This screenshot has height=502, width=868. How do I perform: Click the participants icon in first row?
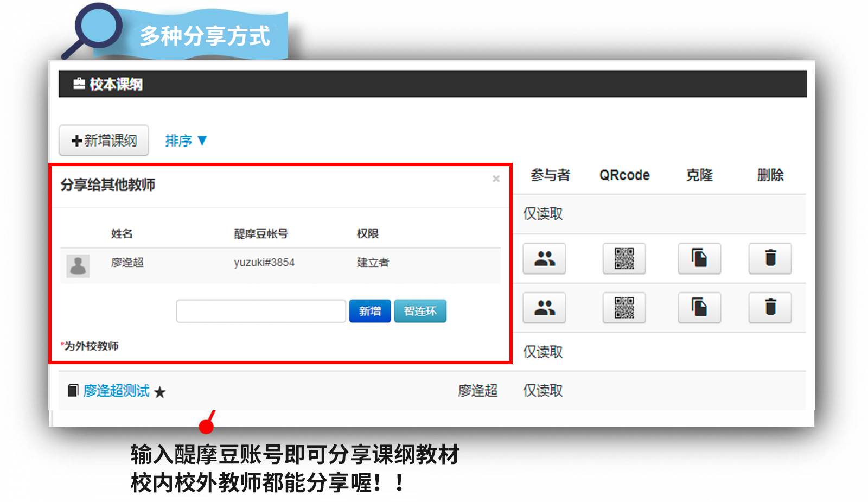pos(544,258)
